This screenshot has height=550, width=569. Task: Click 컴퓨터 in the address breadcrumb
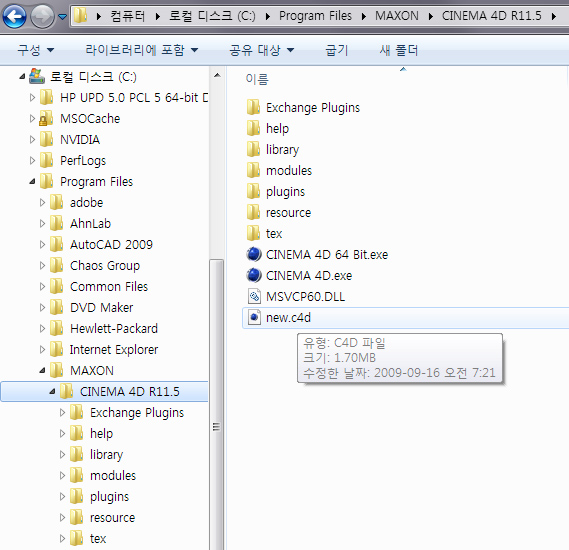point(128,16)
